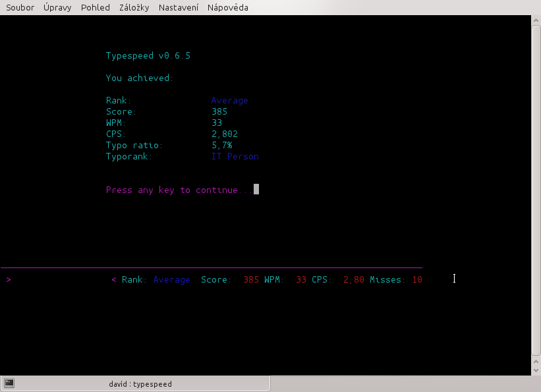Open the Záložky menu
Screen dimensions: 541x392
(134, 7)
